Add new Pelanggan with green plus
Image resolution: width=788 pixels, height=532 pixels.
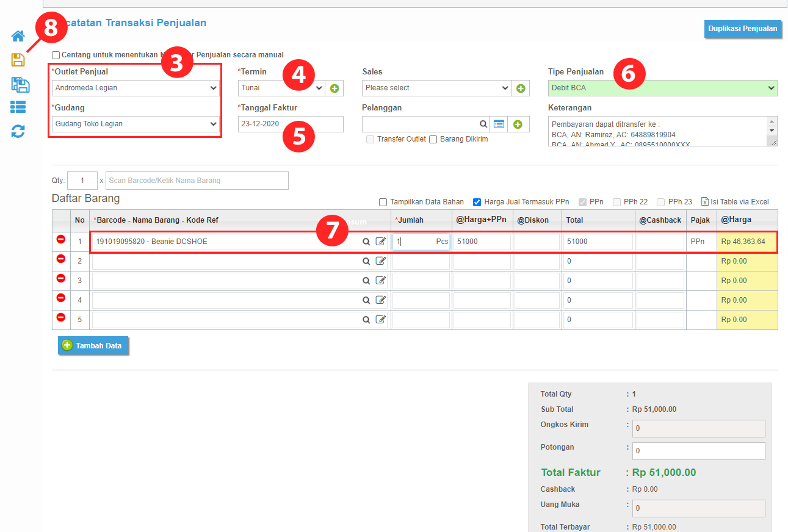[x=518, y=124]
